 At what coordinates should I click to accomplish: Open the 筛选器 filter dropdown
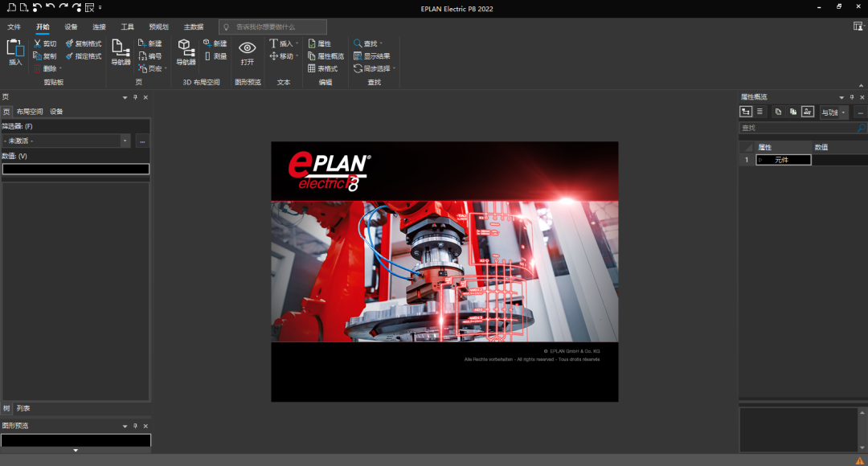(126, 141)
